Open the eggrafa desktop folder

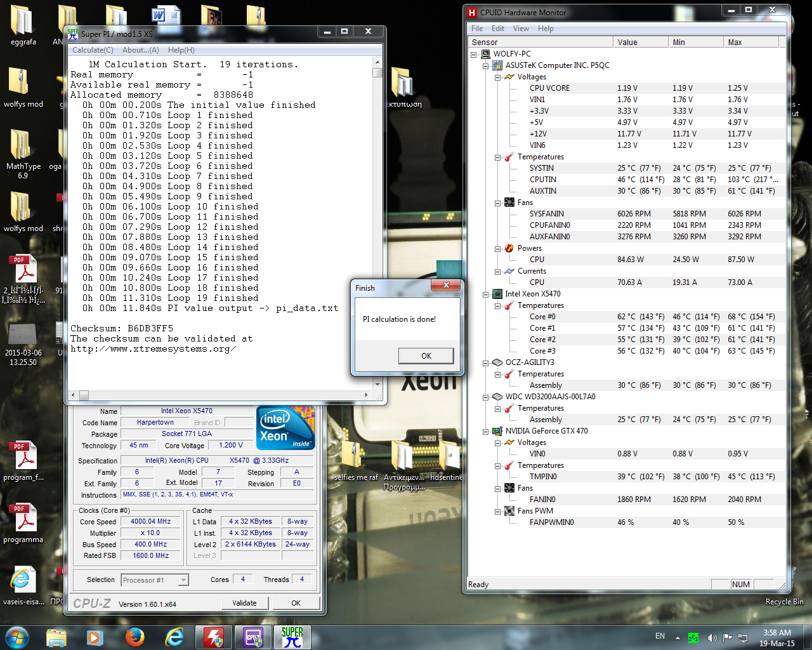[x=23, y=25]
